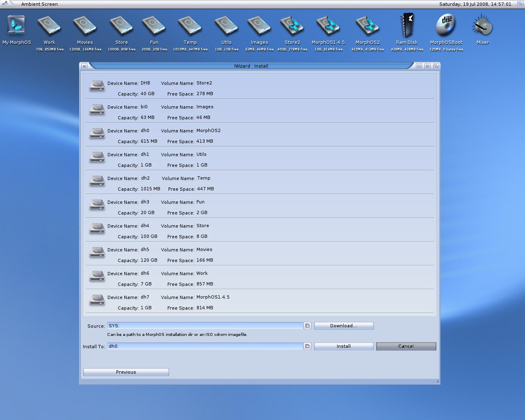This screenshot has height=420, width=525.
Task: Open the MorphOS1.4.5 partition icon
Action: [328, 25]
